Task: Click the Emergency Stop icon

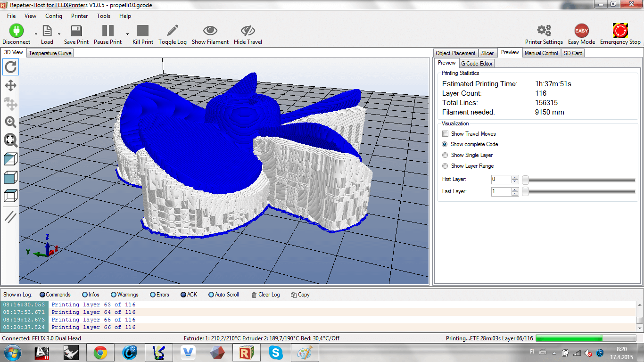Action: point(620,31)
